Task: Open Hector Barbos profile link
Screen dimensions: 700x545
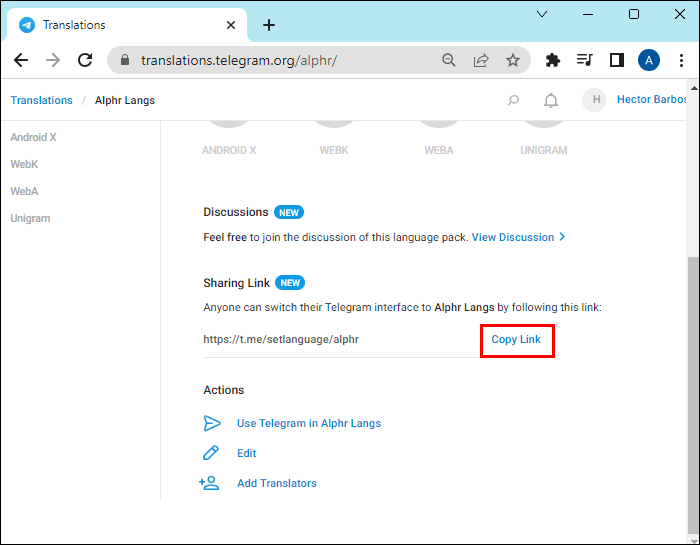Action: pos(651,99)
